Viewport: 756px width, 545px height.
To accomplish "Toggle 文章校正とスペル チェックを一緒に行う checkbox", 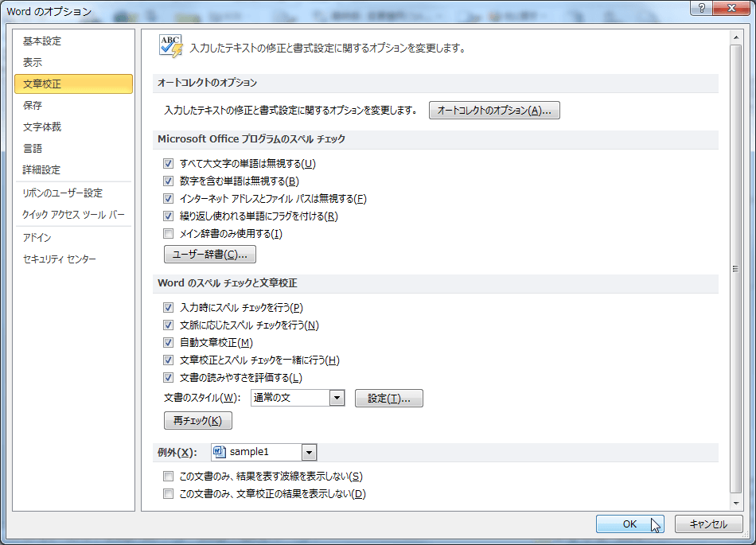I will [168, 360].
